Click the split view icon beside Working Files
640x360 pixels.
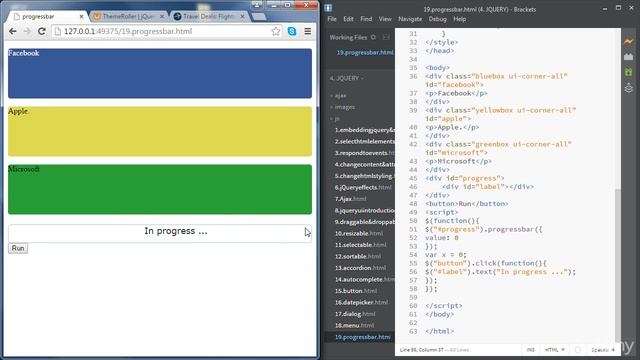point(386,37)
